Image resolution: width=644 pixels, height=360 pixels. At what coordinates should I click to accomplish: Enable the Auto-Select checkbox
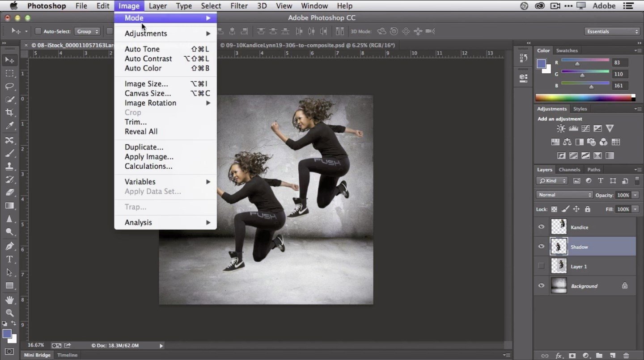(x=38, y=31)
